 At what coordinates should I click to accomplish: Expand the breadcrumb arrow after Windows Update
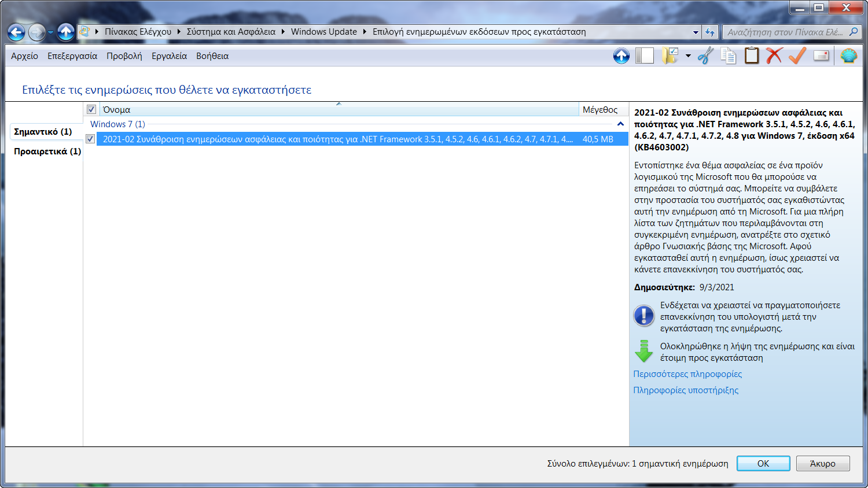365,32
